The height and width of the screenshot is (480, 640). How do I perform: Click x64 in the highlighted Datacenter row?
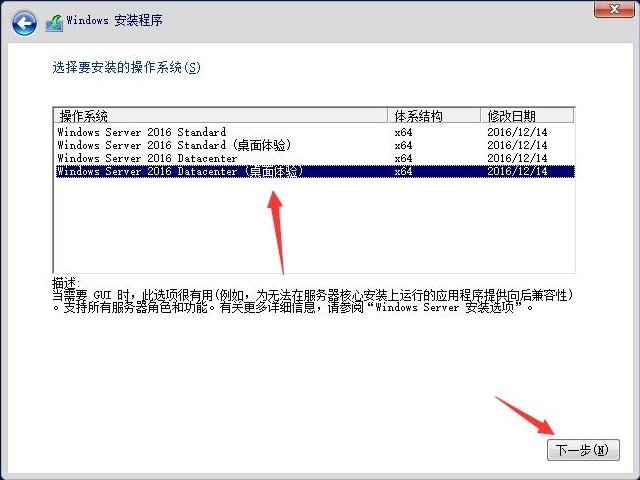(403, 171)
